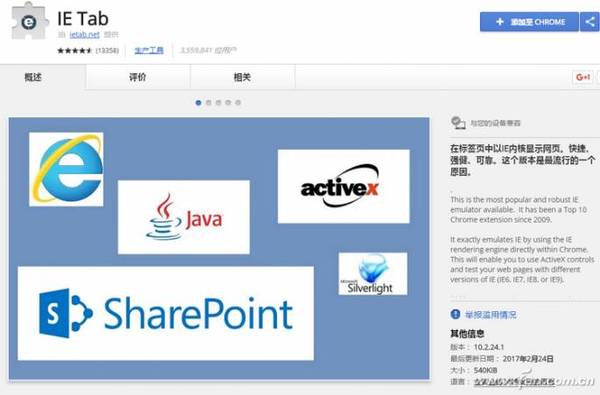Click the blue report abuse exclamation icon
Screen dimensions: 600x395
click(x=455, y=314)
